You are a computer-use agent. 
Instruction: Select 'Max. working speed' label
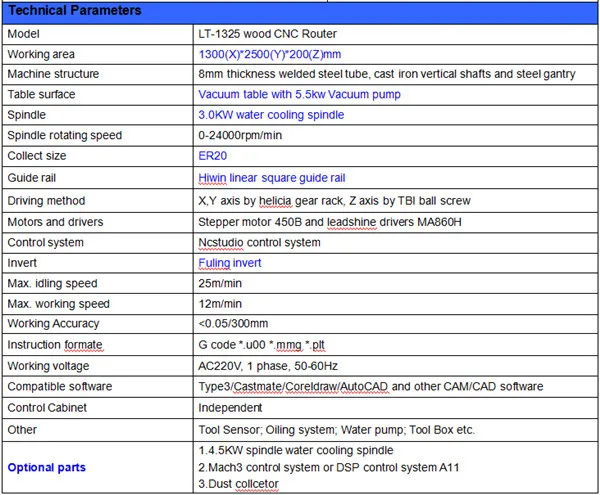pos(59,304)
